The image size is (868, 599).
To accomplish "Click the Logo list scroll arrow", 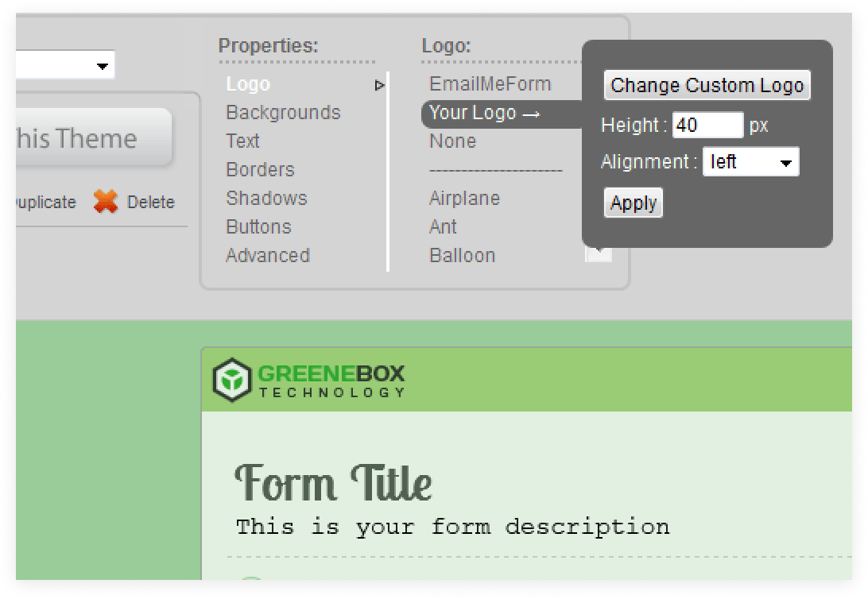I will click(x=599, y=254).
